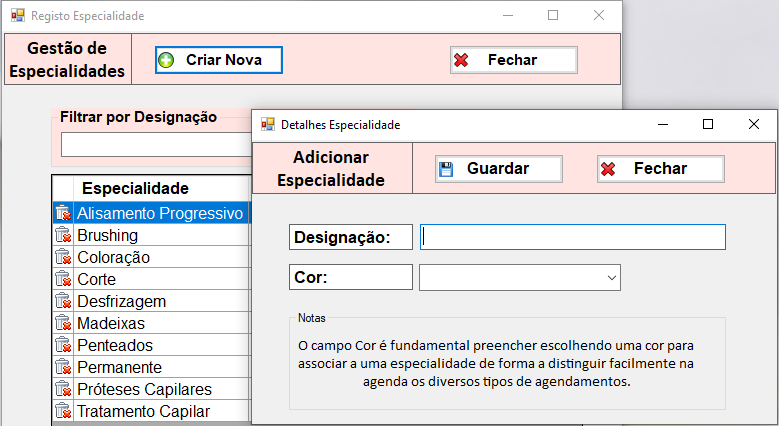Click trash icon beside Tratamento Capilar
This screenshot has height=426, width=779.
click(63, 411)
